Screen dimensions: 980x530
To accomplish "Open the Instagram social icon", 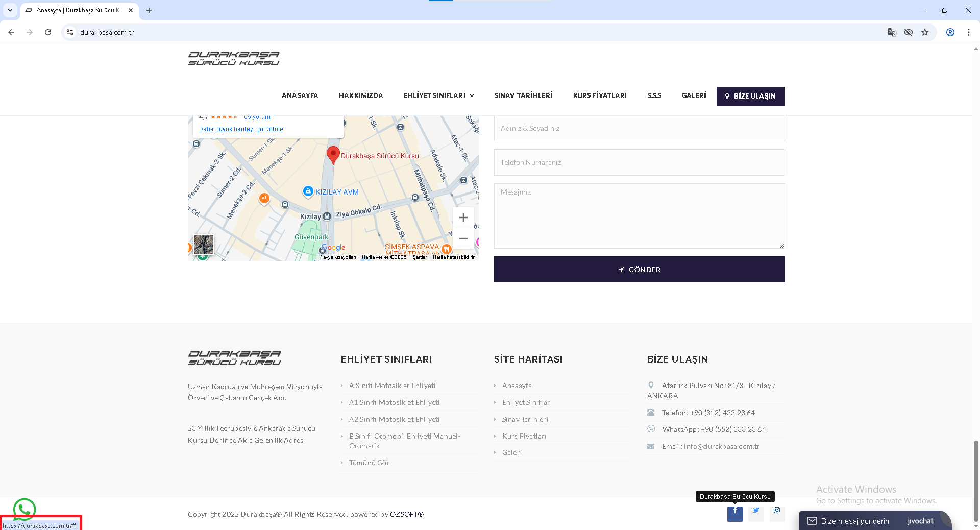I will pos(777,511).
